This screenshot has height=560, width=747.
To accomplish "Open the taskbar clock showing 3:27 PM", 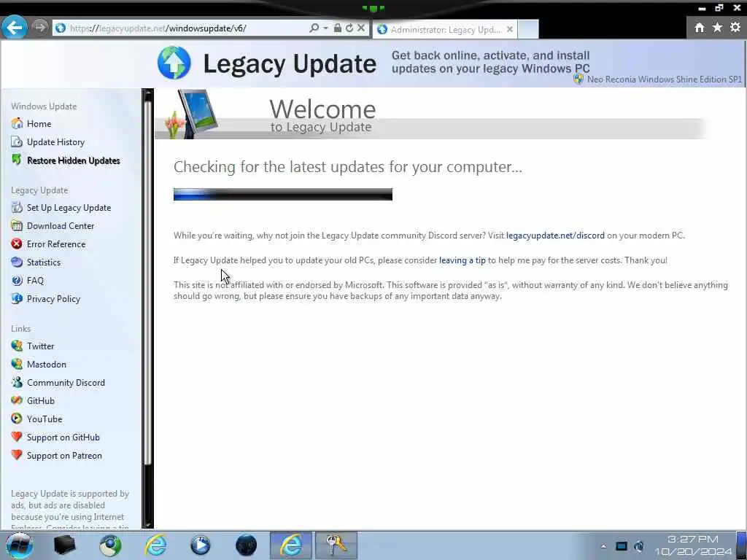I will click(x=693, y=545).
